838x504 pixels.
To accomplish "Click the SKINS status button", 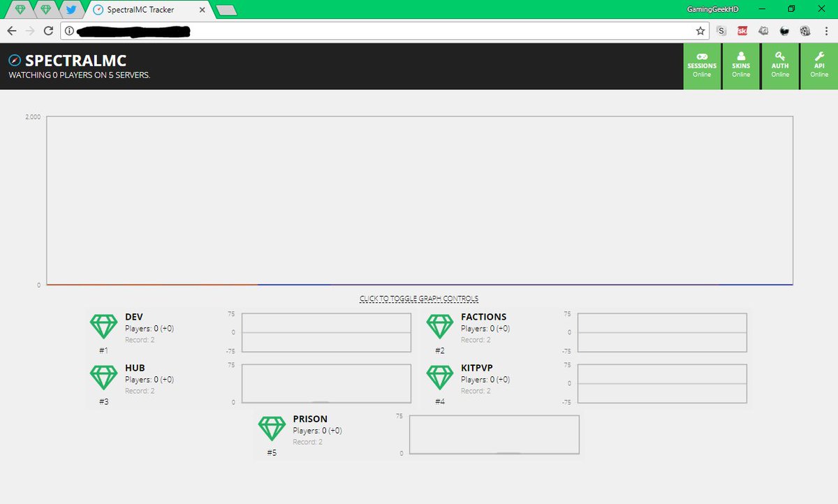I will 741,66.
